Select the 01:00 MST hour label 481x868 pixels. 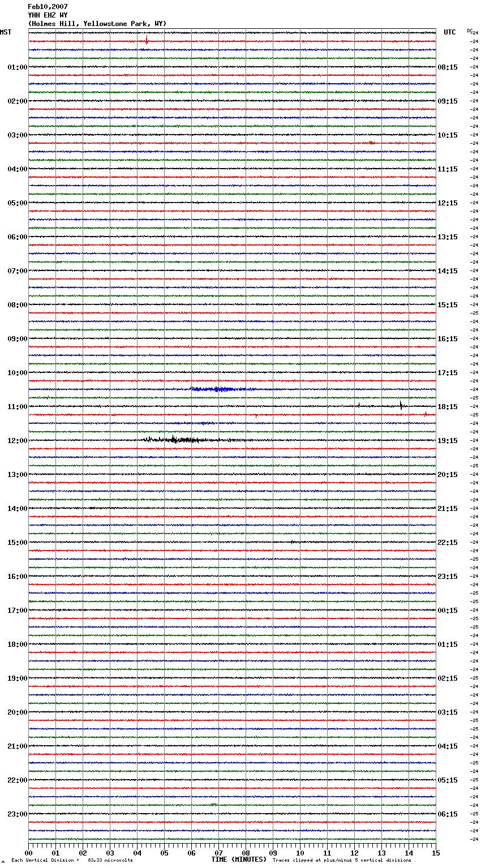17,67
